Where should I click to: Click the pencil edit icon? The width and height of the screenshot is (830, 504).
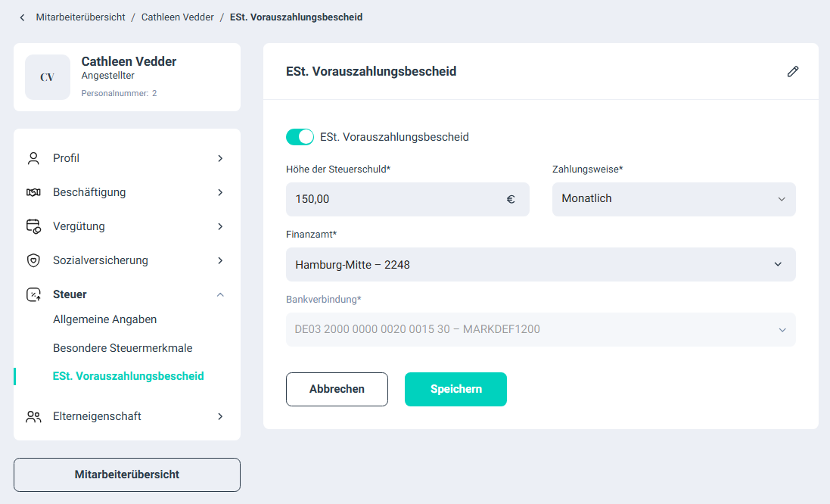792,72
